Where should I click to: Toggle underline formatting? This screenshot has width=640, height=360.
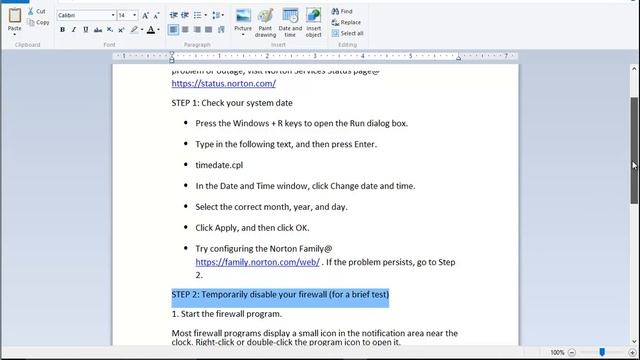[x=86, y=30]
